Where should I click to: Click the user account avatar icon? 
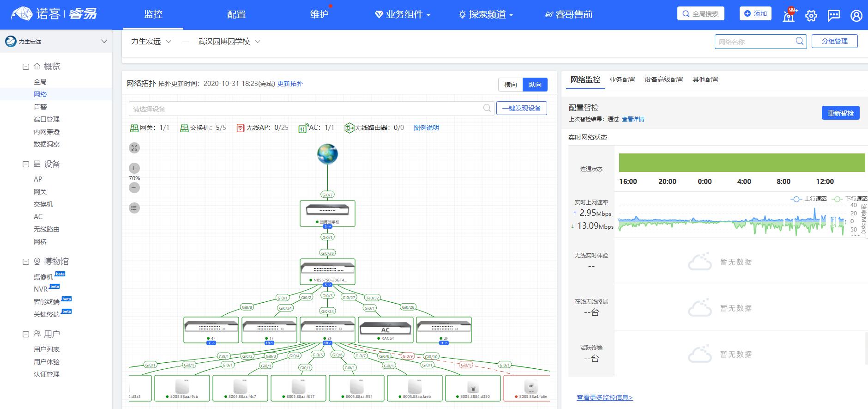[856, 16]
